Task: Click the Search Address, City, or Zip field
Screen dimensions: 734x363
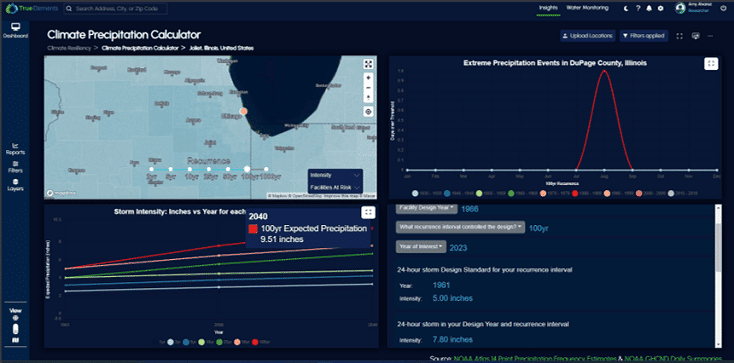Action: pyautogui.click(x=115, y=8)
